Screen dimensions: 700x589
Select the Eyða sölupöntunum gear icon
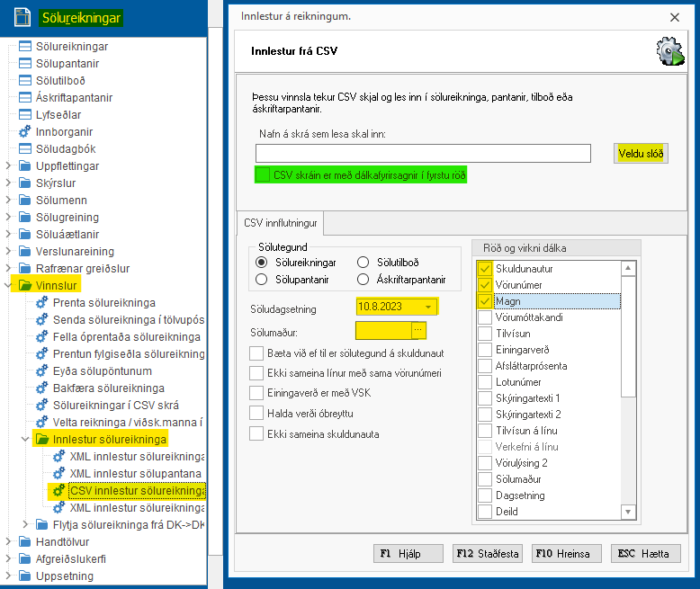point(41,371)
